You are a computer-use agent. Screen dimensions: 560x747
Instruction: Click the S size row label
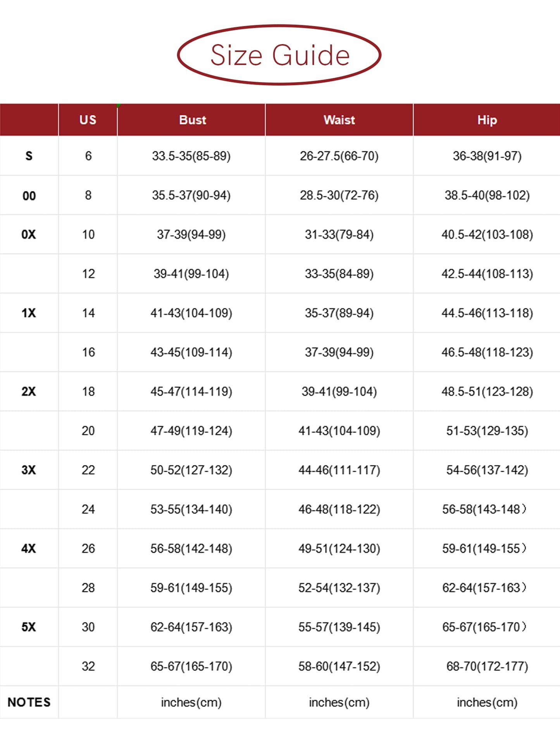coord(29,156)
